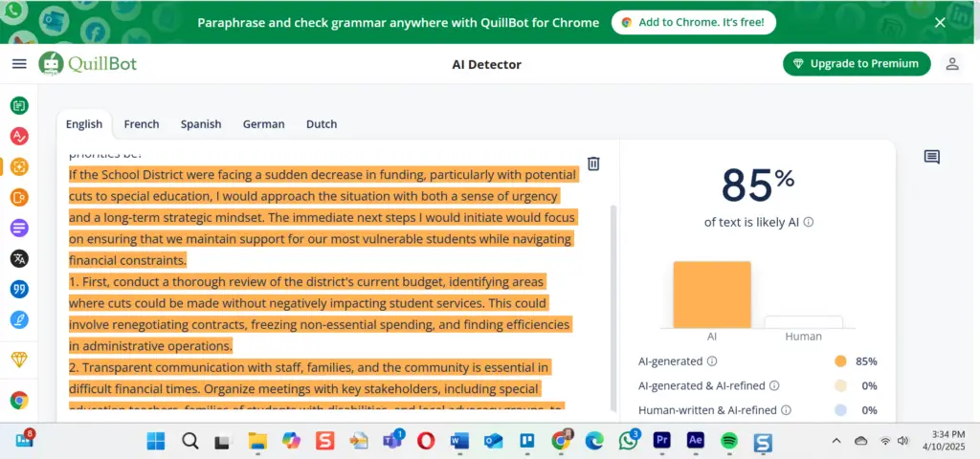Show info for 'of text is likely AI'

(x=808, y=222)
